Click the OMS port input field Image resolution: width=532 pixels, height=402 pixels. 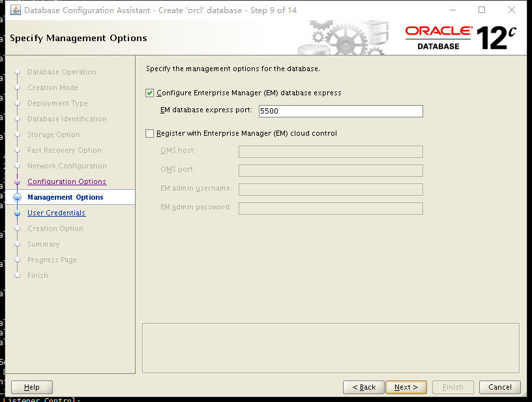pos(331,170)
